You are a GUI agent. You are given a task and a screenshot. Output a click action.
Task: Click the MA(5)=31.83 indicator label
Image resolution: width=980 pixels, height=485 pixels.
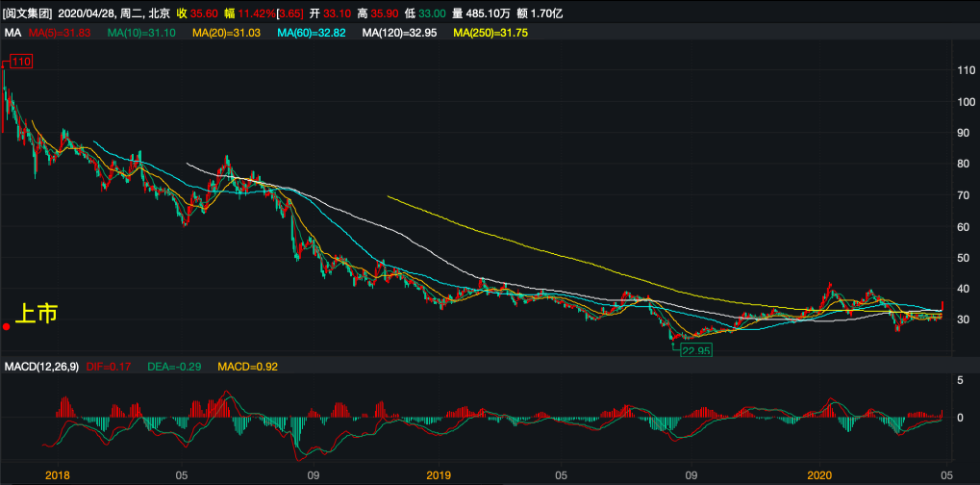(60, 33)
